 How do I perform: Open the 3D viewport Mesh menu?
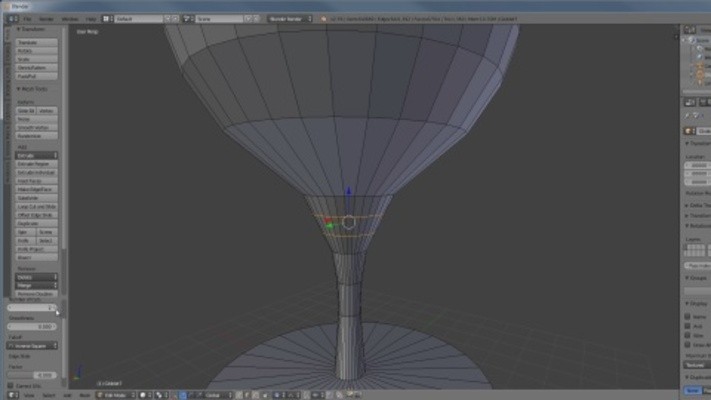(x=85, y=395)
